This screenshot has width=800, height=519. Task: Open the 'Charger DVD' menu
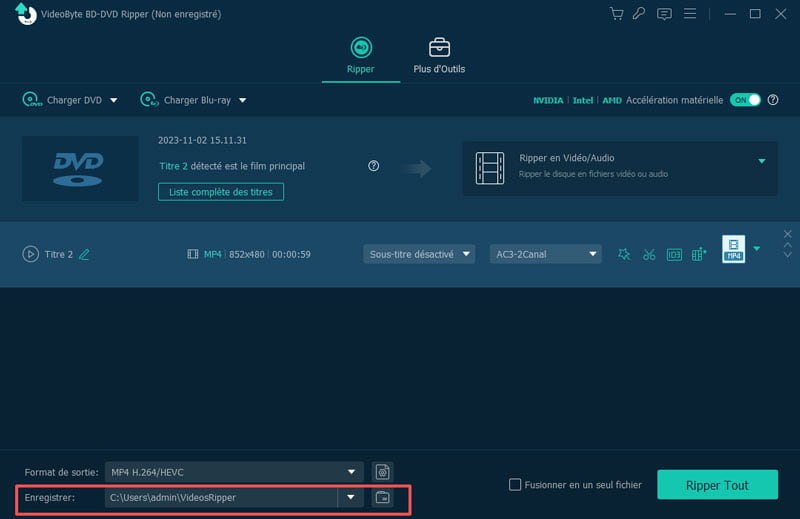(x=70, y=100)
